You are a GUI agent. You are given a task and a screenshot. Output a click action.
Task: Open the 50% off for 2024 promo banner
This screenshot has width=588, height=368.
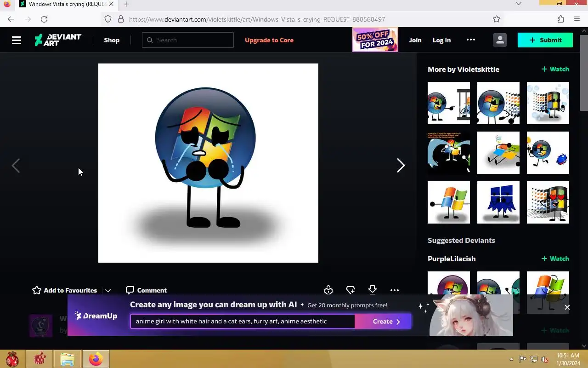pyautogui.click(x=375, y=40)
